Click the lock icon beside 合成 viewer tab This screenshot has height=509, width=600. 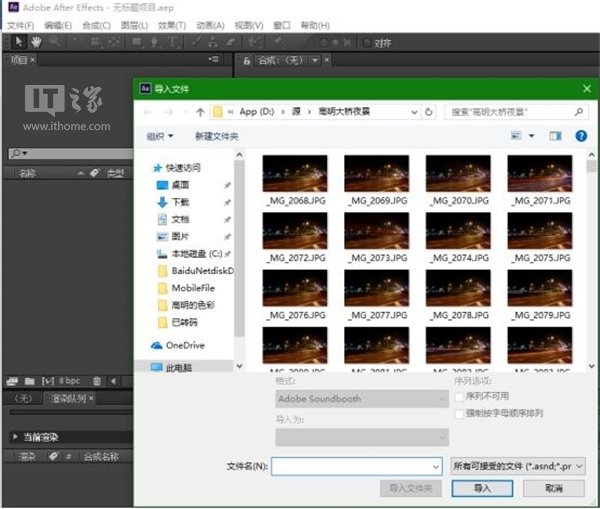(x=246, y=60)
